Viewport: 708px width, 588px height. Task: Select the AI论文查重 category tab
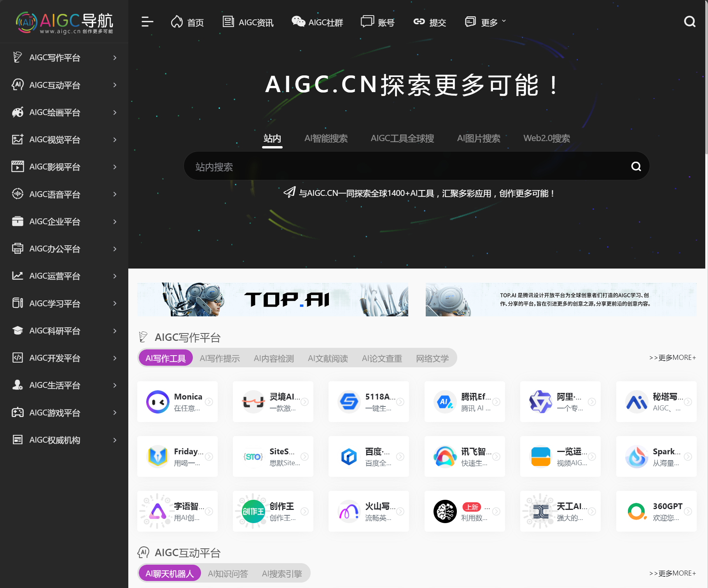(382, 358)
